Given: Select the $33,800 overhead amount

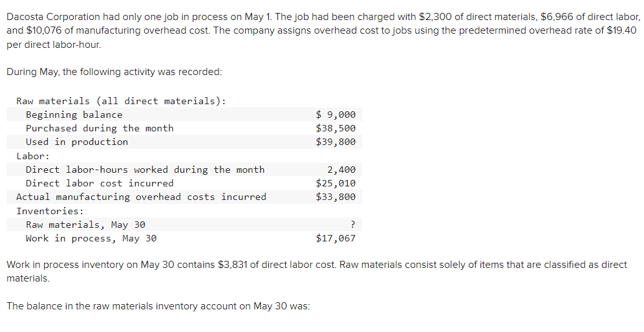Looking at the screenshot, I should click(x=336, y=197).
